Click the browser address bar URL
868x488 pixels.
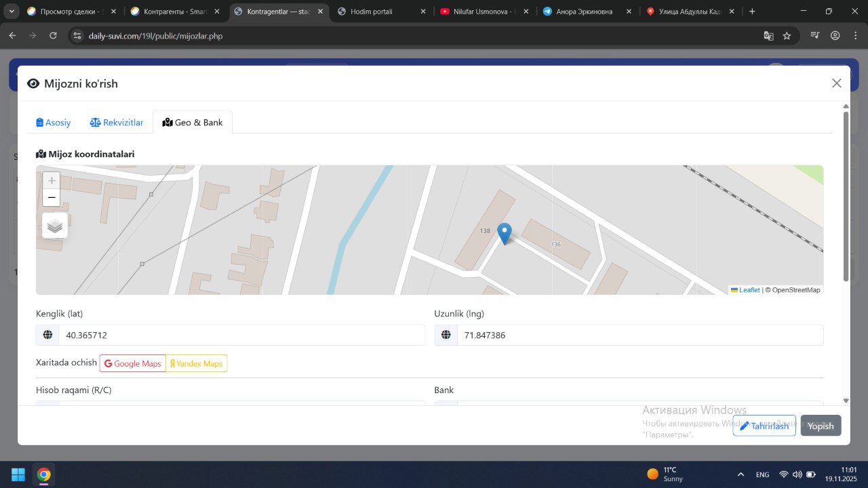point(155,36)
